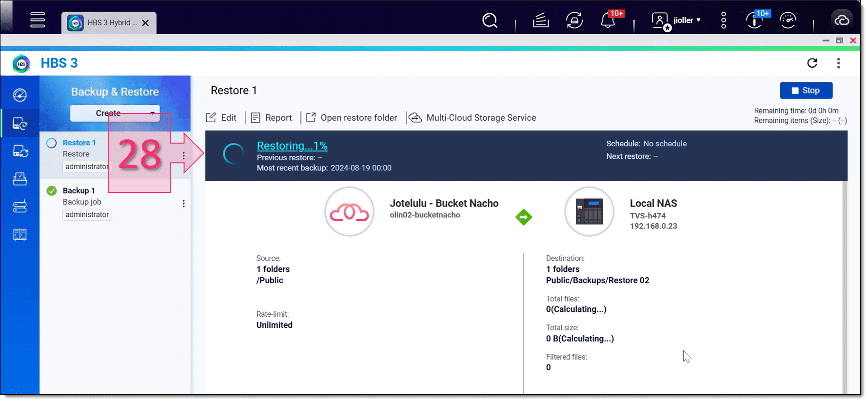
Task: Click the green direction arrow icon
Action: [x=524, y=217]
